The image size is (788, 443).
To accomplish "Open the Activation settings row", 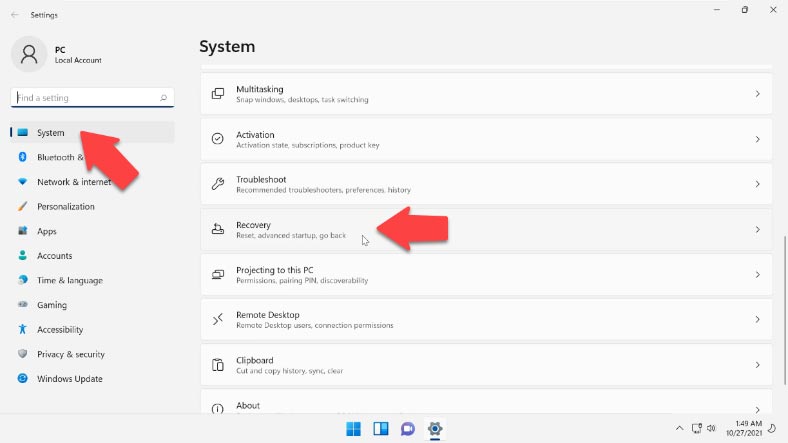I will [x=486, y=139].
